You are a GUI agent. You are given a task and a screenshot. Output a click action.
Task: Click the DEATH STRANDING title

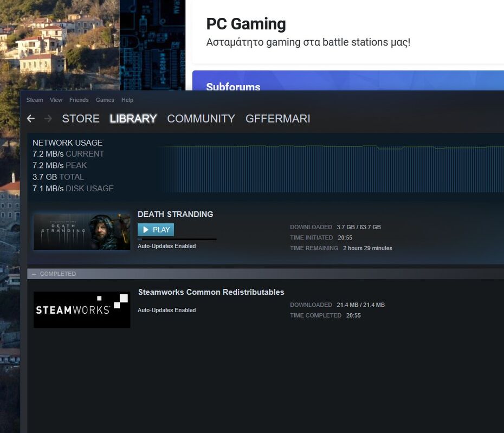click(176, 214)
